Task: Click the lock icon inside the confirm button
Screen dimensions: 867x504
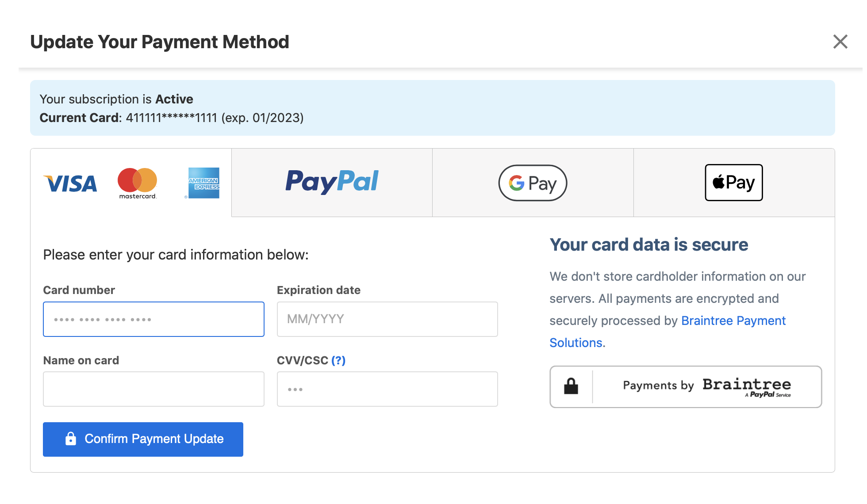Action: 71,439
